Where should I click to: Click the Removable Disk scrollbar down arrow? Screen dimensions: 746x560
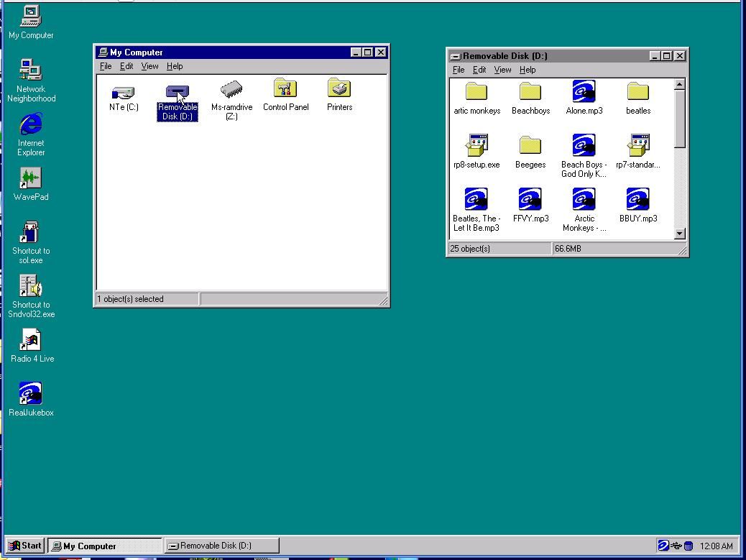pos(678,234)
